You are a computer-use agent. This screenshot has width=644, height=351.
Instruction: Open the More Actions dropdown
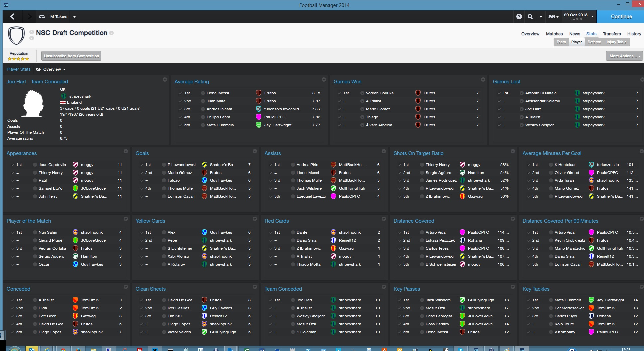[624, 56]
